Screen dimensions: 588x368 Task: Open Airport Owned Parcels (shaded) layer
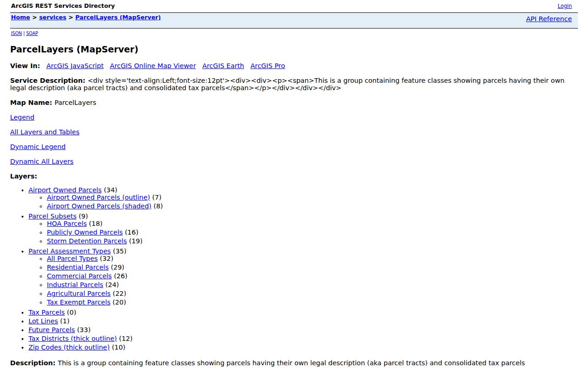coord(99,206)
